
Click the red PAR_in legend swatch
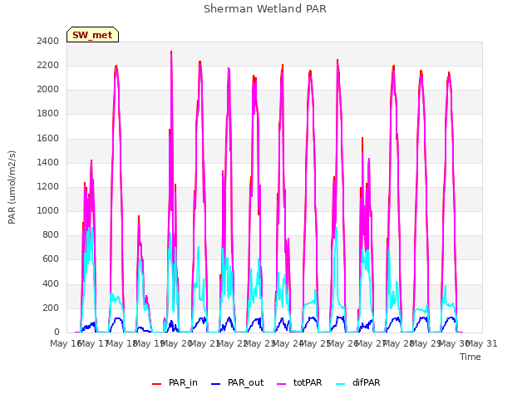pos(157,384)
